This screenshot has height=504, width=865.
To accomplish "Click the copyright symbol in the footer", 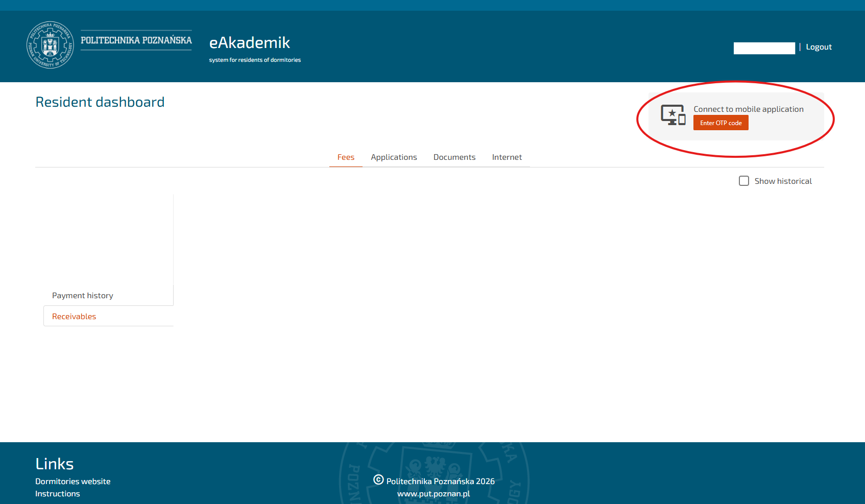I will pos(378,480).
